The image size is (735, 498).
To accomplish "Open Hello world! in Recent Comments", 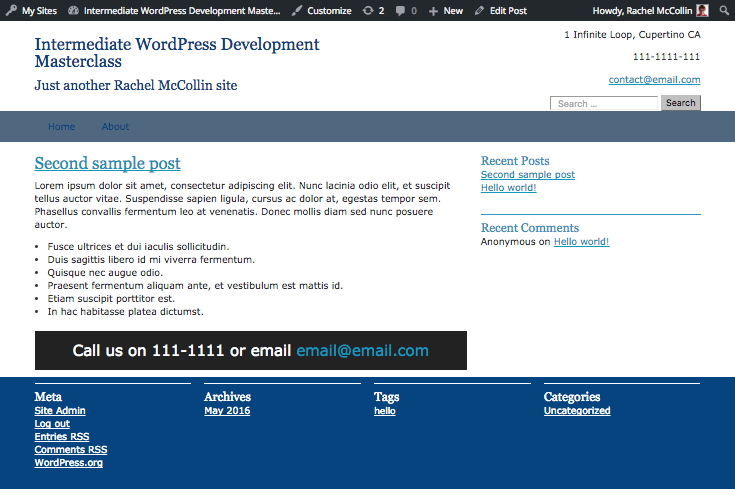I will coord(581,241).
